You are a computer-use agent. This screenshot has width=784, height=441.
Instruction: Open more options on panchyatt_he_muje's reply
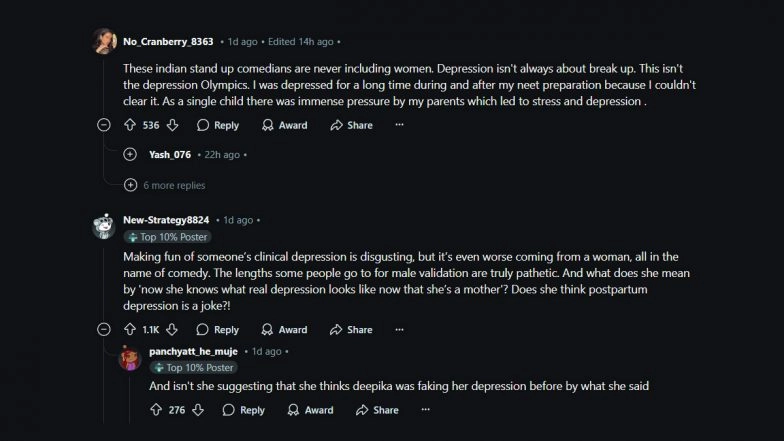[x=425, y=409]
